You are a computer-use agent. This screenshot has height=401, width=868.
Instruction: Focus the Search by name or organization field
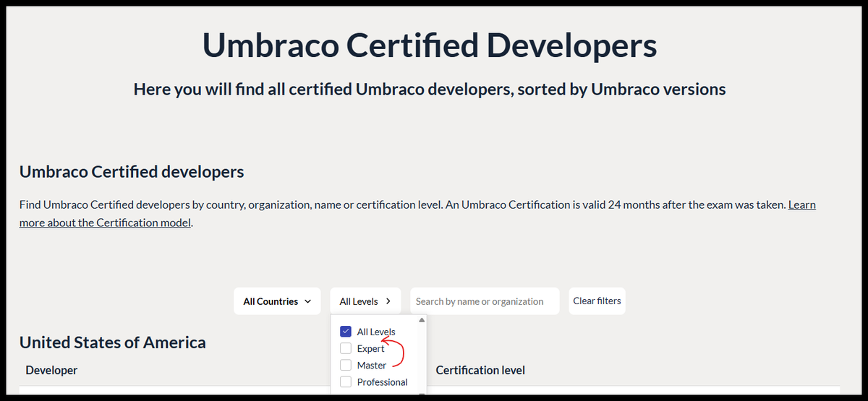[485, 301]
